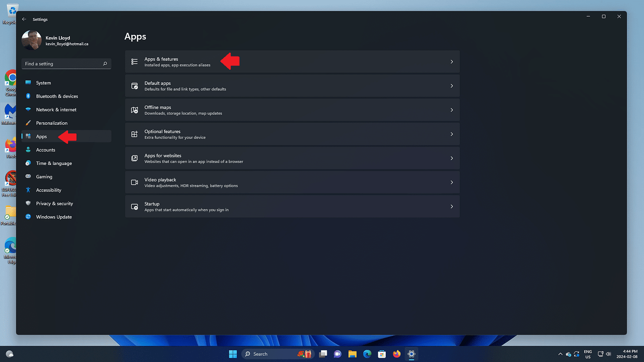
Task: Expand hidden icons in the system tray
Action: coord(560,354)
